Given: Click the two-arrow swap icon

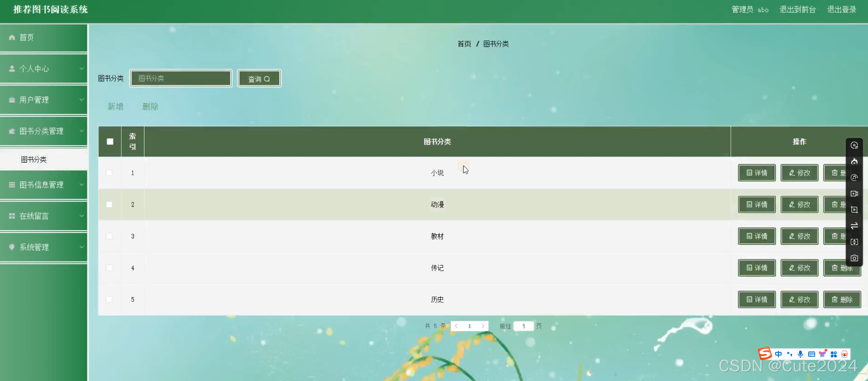Looking at the screenshot, I should pyautogui.click(x=854, y=226).
